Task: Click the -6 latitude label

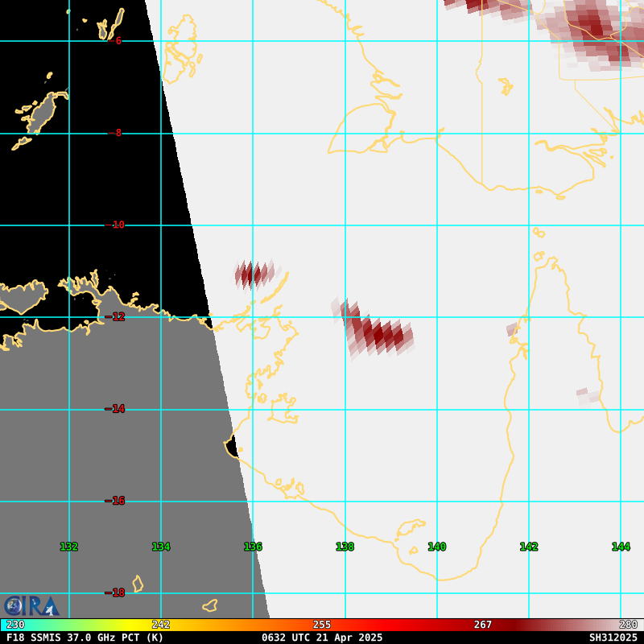Action: (x=115, y=41)
